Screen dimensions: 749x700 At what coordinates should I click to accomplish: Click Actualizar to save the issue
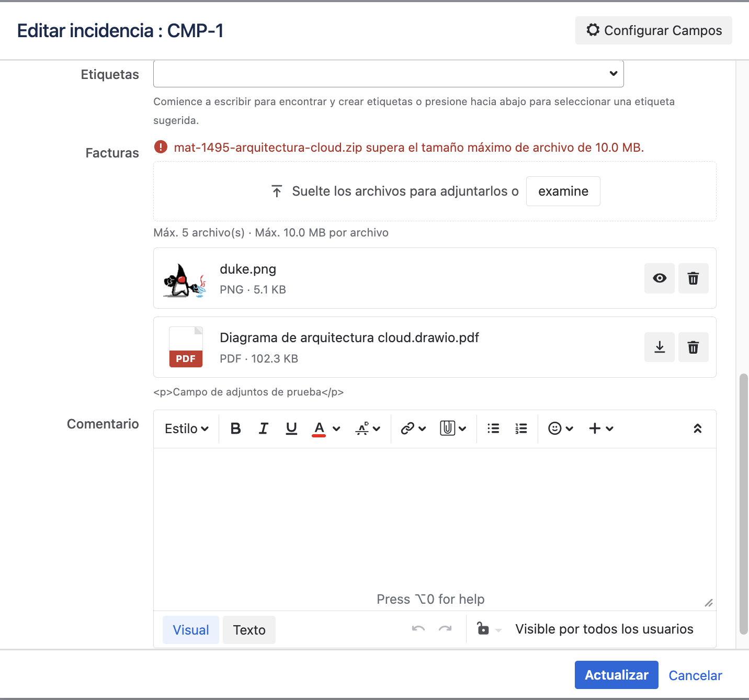click(x=617, y=675)
